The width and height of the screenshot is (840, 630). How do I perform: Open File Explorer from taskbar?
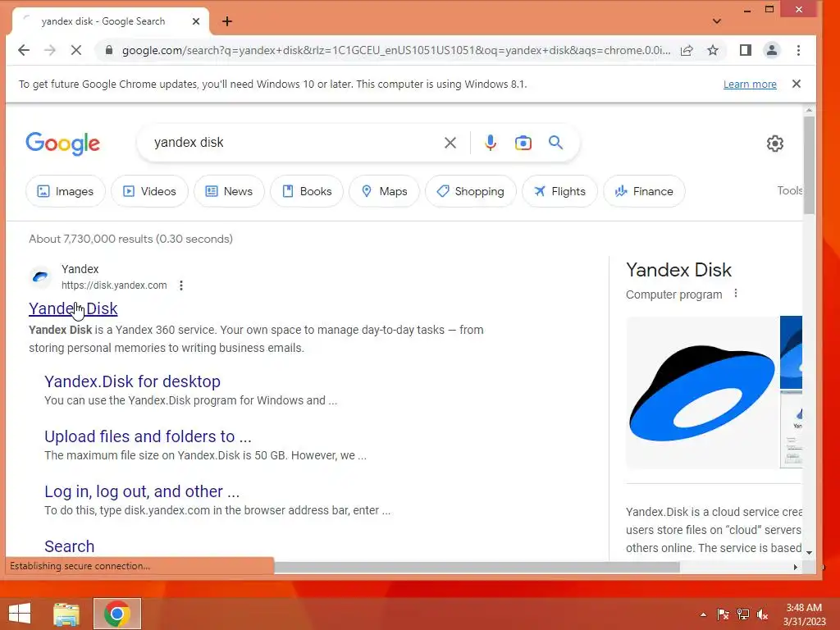66,614
